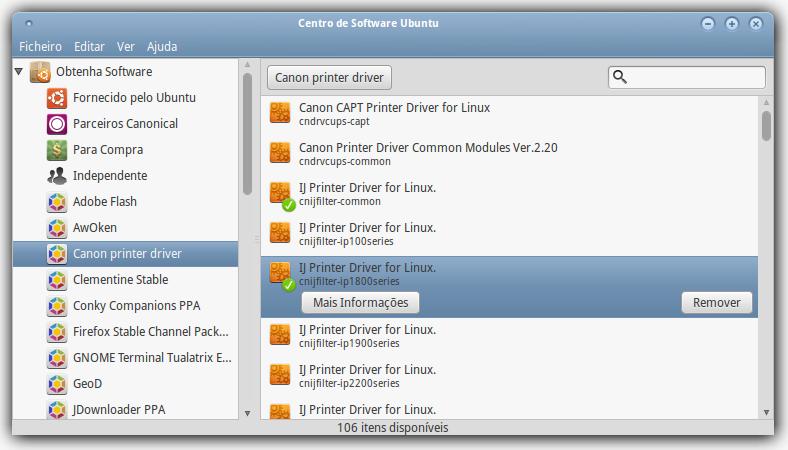788x450 pixels.
Task: Select Independente source
Action: click(x=110, y=175)
